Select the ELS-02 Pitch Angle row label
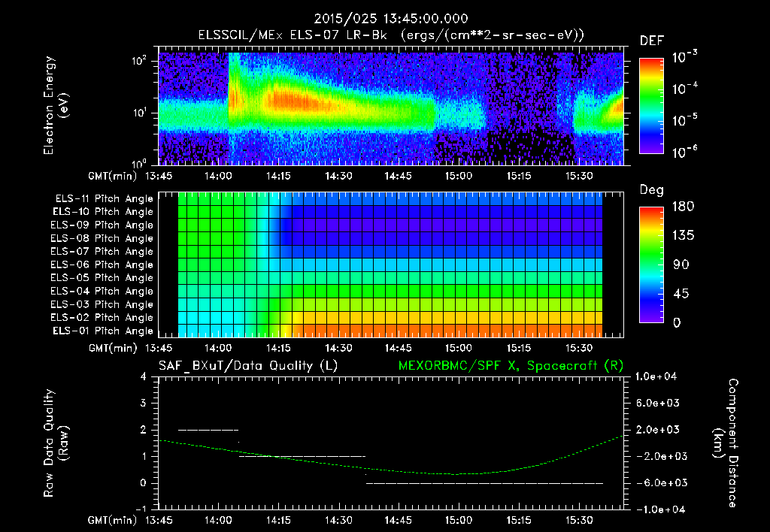The height and width of the screenshot is (532, 770). coord(102,318)
